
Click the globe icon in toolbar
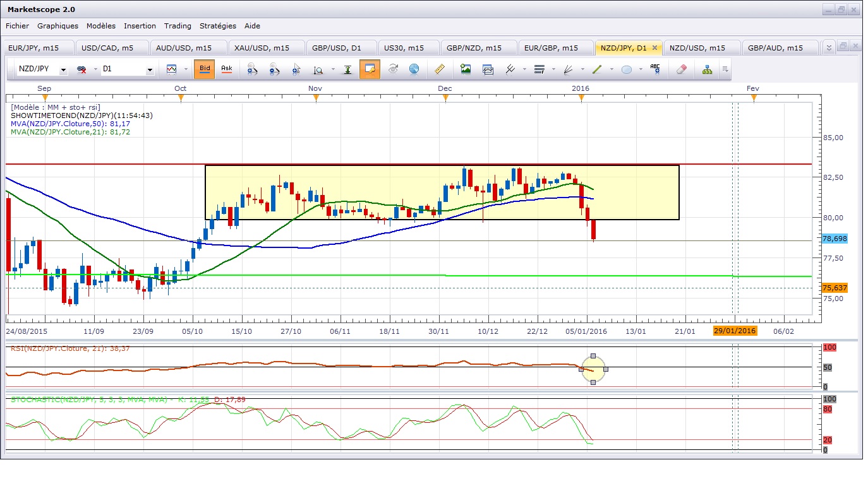point(414,69)
